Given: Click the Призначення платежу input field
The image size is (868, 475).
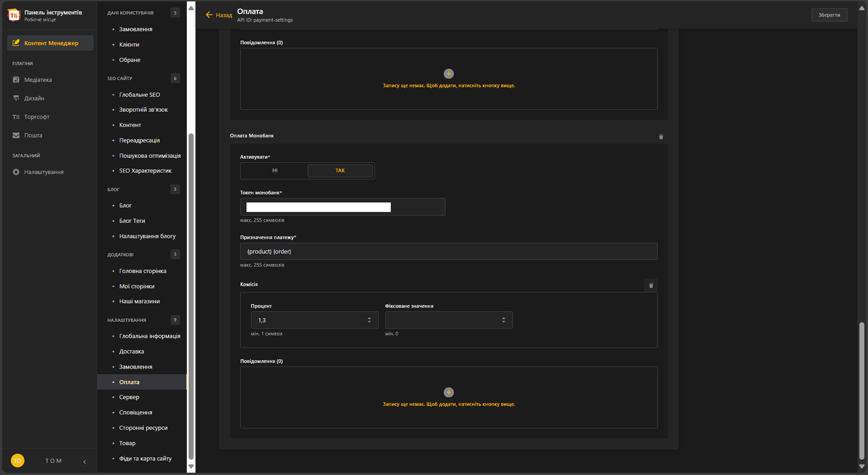Looking at the screenshot, I should coord(448,251).
